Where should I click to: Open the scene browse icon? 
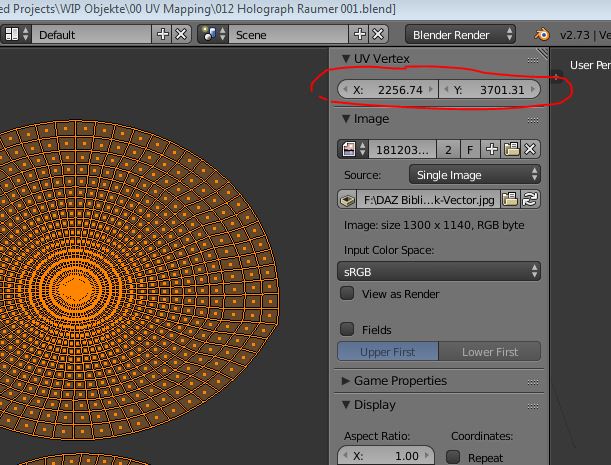tap(213, 34)
